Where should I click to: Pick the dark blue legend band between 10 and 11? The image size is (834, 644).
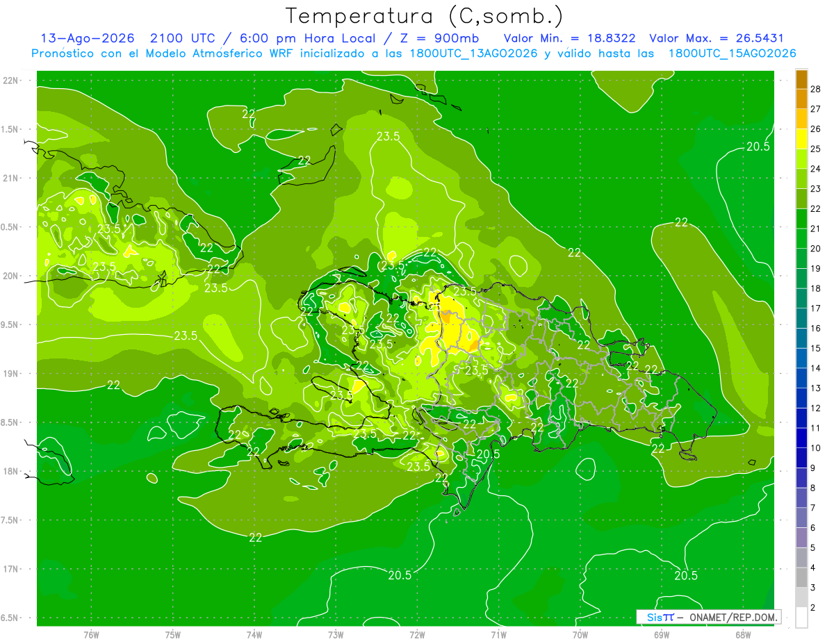click(x=801, y=438)
